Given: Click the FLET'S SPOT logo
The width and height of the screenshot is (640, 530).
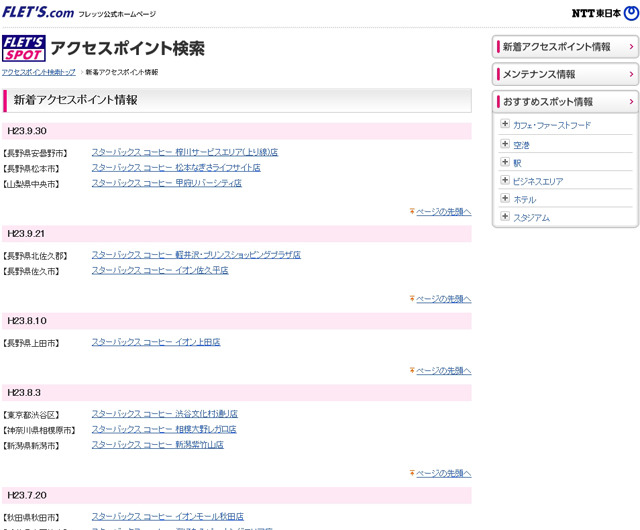Looking at the screenshot, I should tap(24, 48).
